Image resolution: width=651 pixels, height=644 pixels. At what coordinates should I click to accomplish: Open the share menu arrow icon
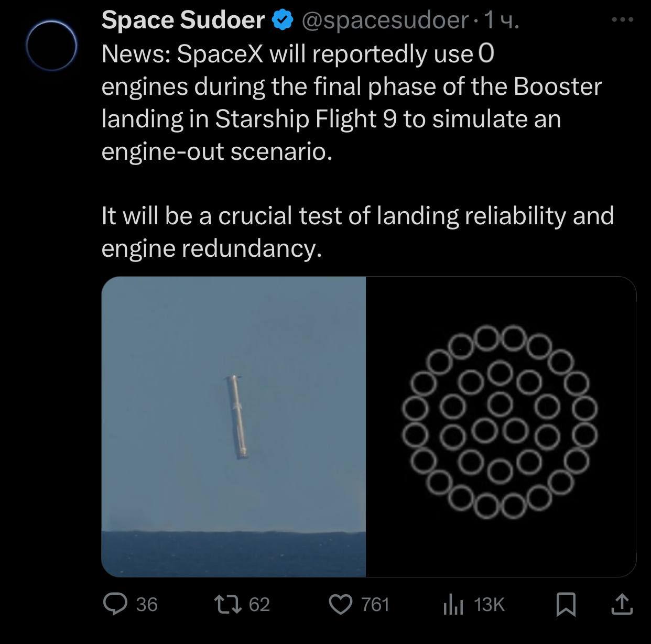tap(622, 604)
